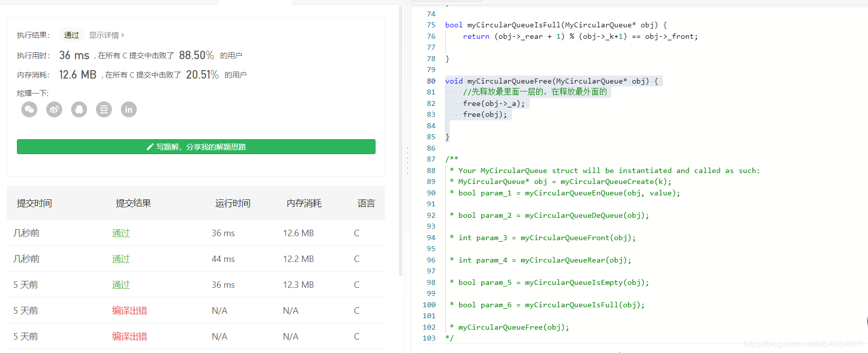Share result via QQ icon
The width and height of the screenshot is (868, 353).
79,109
